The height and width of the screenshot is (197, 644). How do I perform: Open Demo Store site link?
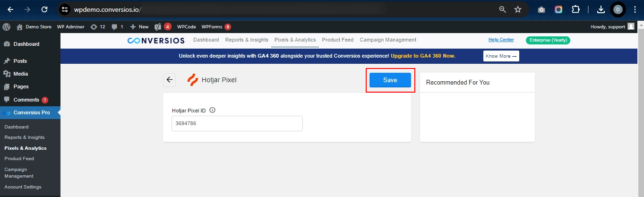[34, 27]
